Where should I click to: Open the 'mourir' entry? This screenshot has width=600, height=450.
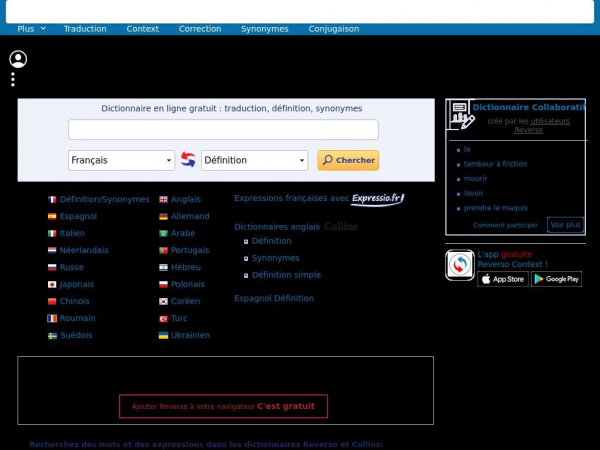[x=475, y=179]
